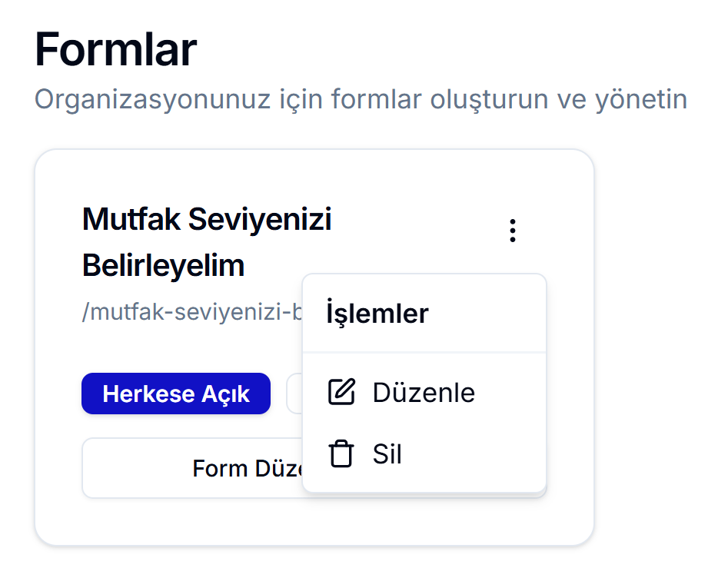This screenshot has height=568, width=728.
Task: Click the blank space right of the Düzenle label
Action: click(511, 393)
